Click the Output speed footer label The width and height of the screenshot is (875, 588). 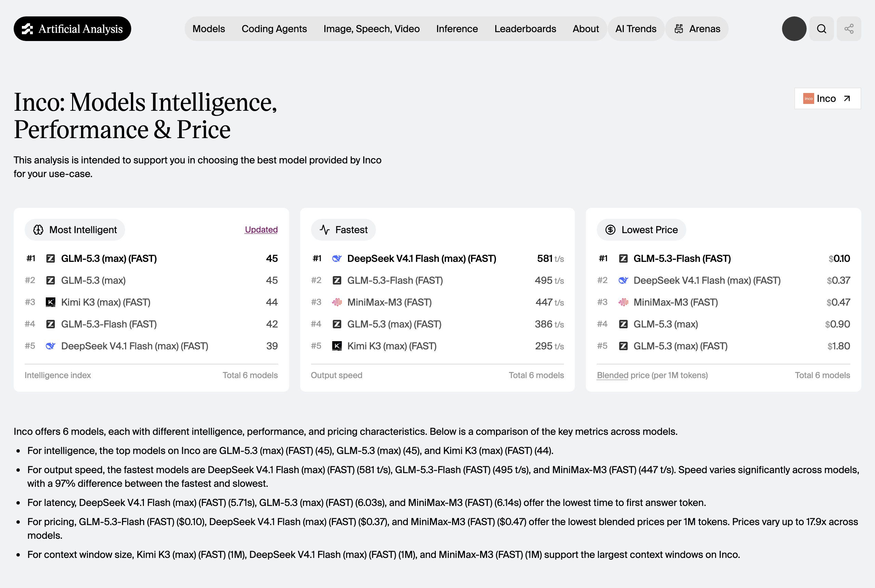336,375
